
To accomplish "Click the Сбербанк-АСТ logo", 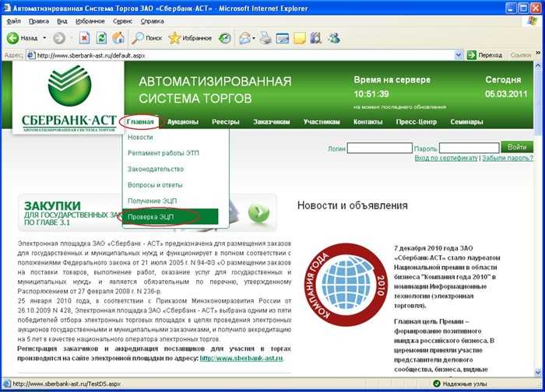I will [69, 97].
